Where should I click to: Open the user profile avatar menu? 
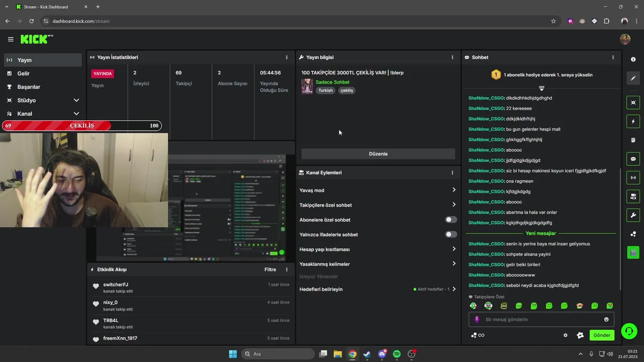tap(625, 39)
